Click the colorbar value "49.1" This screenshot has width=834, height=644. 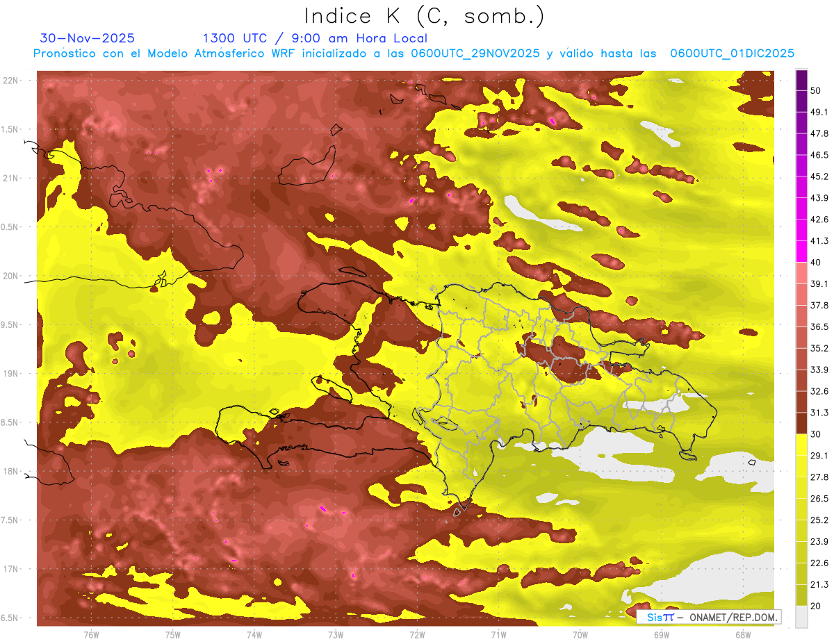819,112
